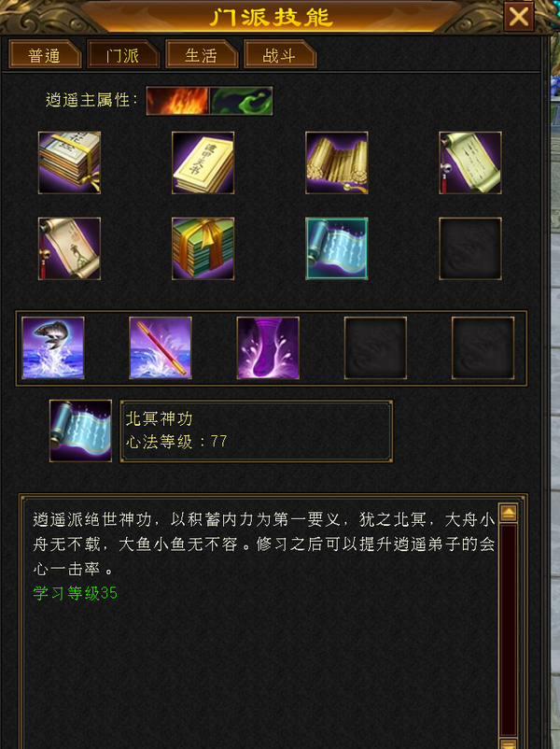Select the bamboo slip scroll skill icon
Viewport: 560px width, 749px height.
tap(337, 163)
